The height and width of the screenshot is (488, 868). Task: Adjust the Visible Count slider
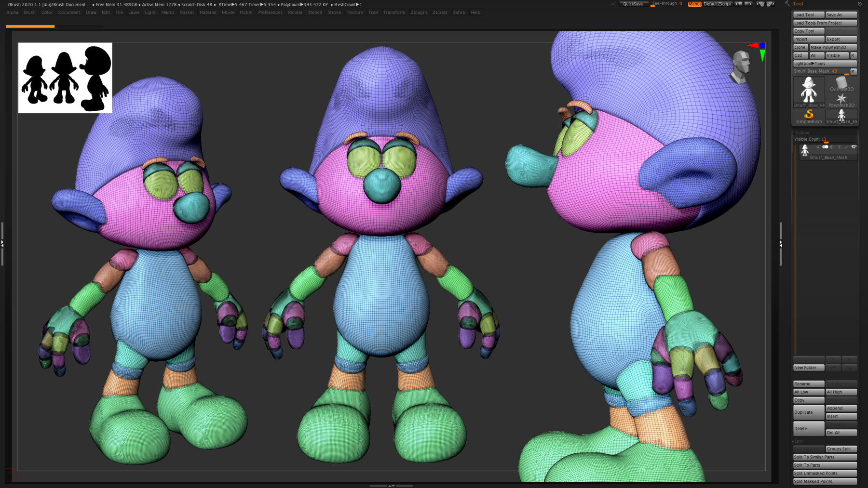tap(825, 139)
